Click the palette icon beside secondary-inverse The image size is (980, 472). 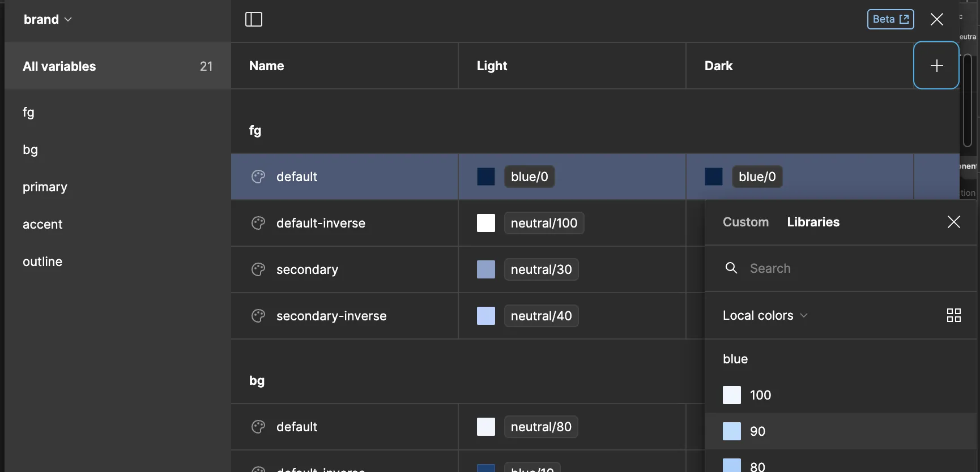(258, 316)
